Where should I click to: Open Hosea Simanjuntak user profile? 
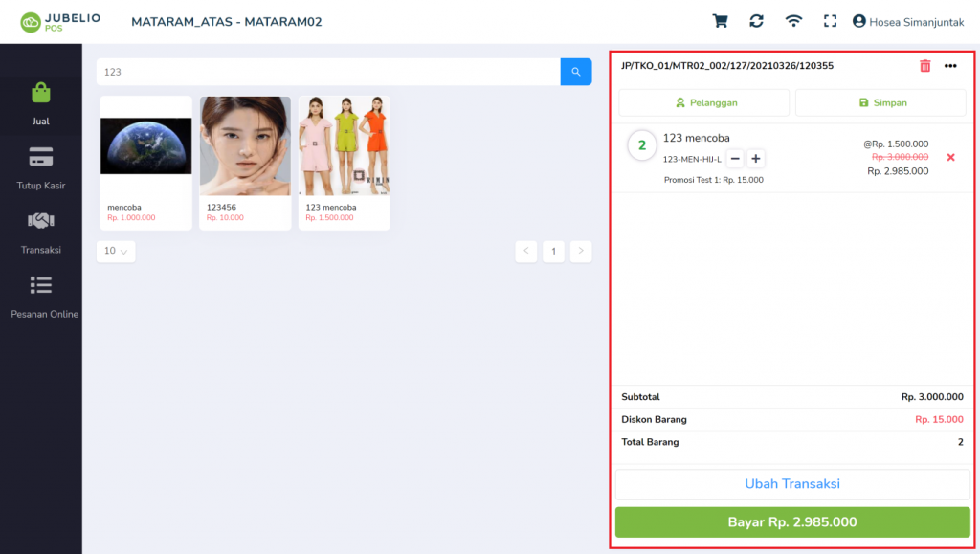pos(908,22)
